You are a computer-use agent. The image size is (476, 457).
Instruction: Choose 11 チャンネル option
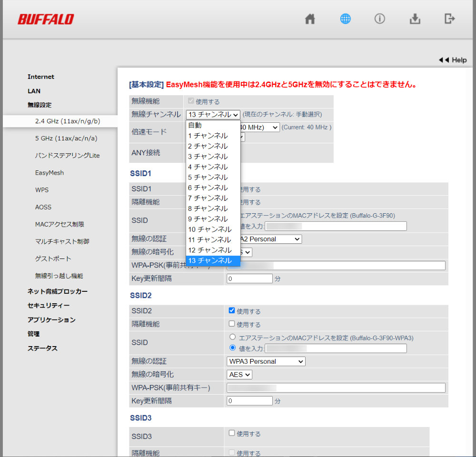(x=213, y=239)
